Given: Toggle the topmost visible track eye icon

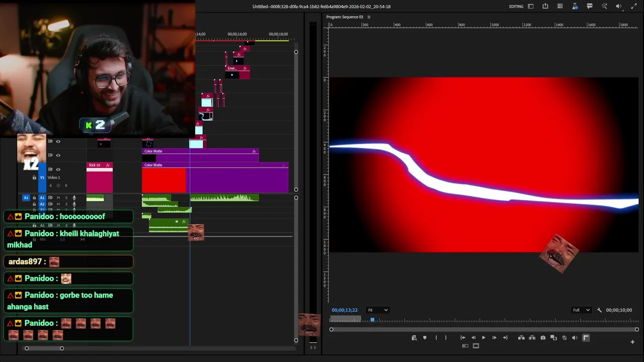Looking at the screenshot, I should 58,142.
